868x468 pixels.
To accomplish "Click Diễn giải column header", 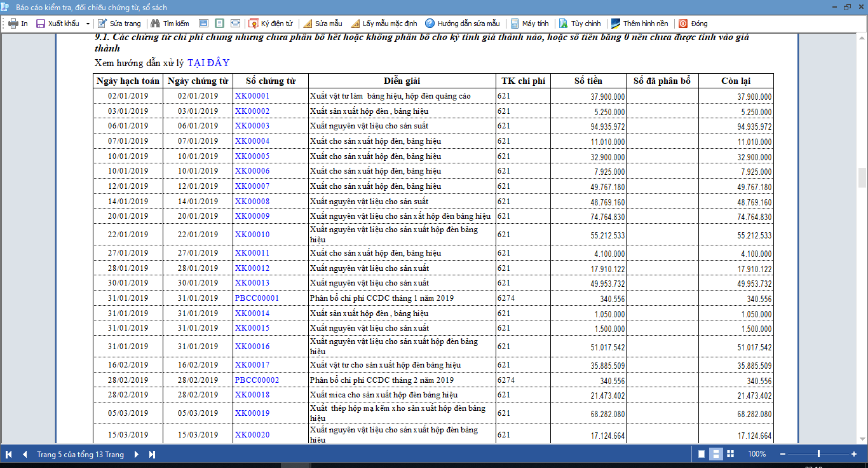I will pos(402,81).
